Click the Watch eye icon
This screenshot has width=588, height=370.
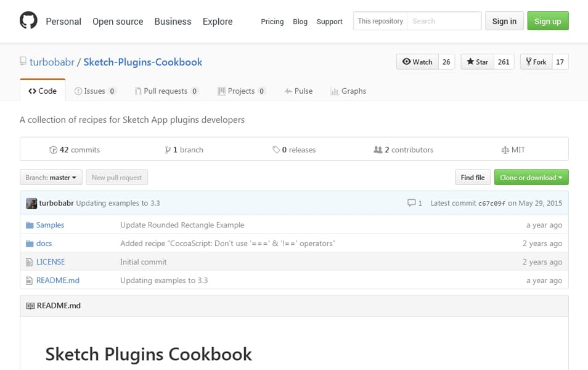tap(408, 62)
